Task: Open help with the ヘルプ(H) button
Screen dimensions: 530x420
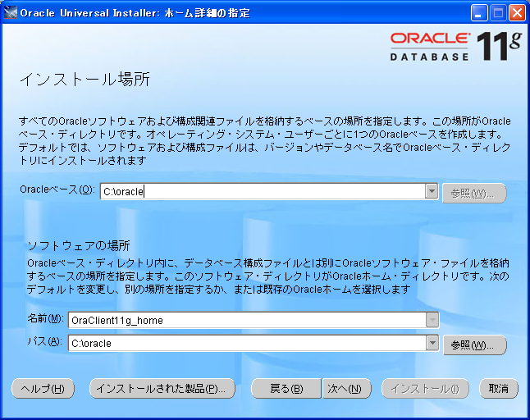Action: tap(43, 388)
